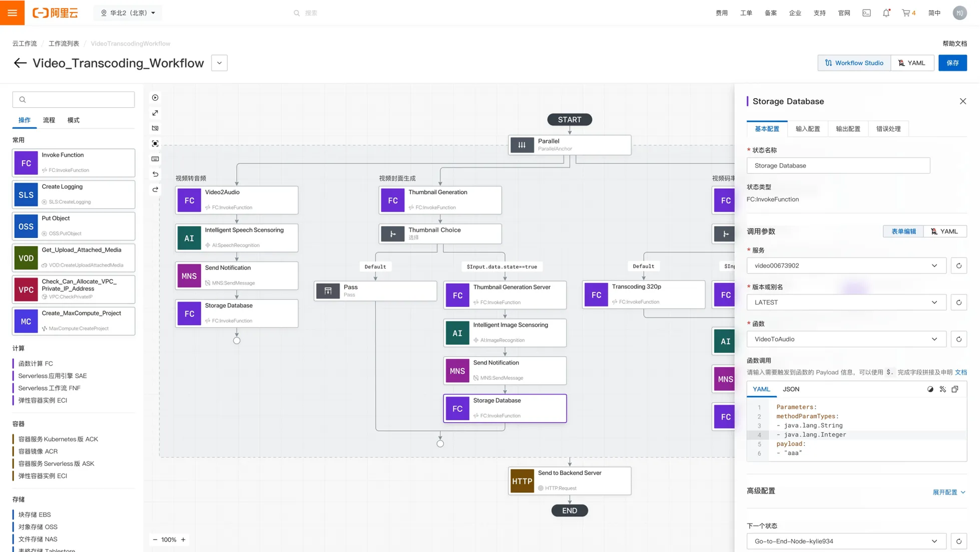Switch to YAML view in header
Screen dimensions: 980x552
[x=912, y=63]
